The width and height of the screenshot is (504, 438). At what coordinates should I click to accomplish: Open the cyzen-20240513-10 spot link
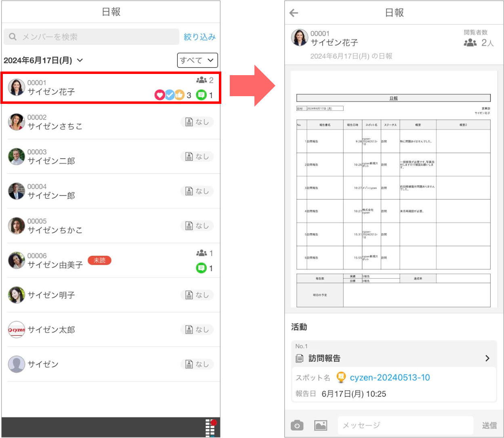tap(390, 377)
